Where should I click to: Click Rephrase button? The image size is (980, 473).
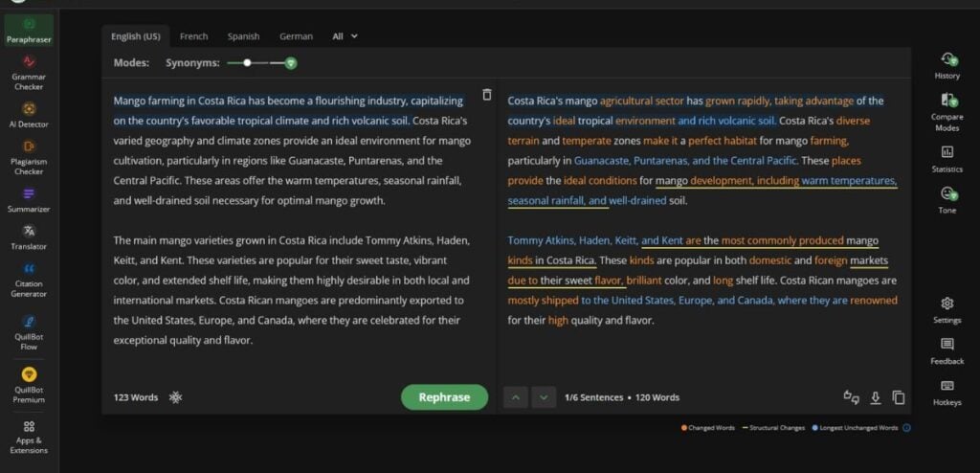pos(444,397)
